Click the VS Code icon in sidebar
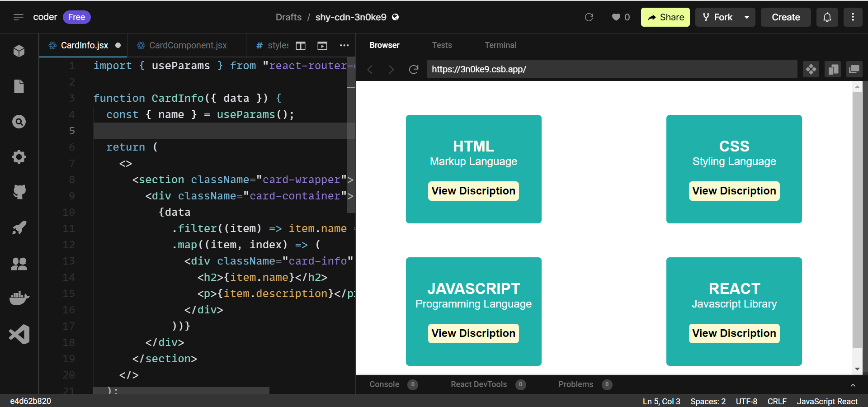The width and height of the screenshot is (868, 407). [19, 334]
